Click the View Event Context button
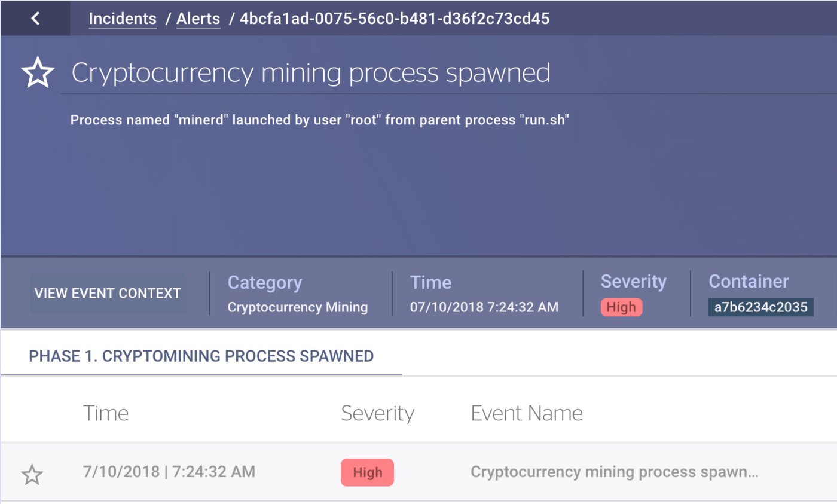Image resolution: width=837 pixels, height=504 pixels. pyautogui.click(x=108, y=294)
